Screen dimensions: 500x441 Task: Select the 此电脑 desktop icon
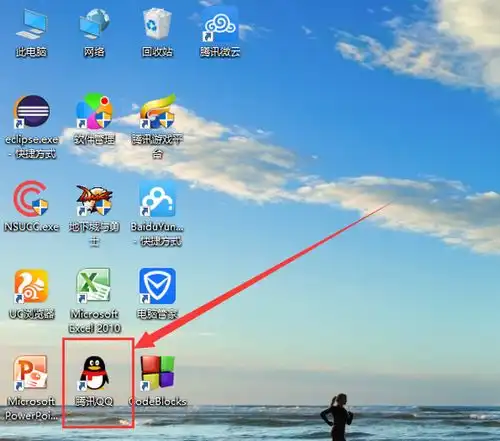[31, 24]
